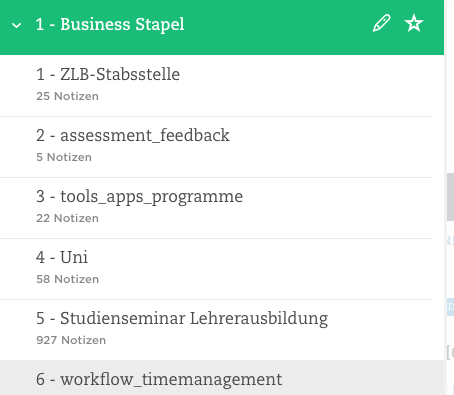Open the '1 - ZLB-Stabsstelle' notebook
454x395 pixels.
pyautogui.click(x=216, y=86)
